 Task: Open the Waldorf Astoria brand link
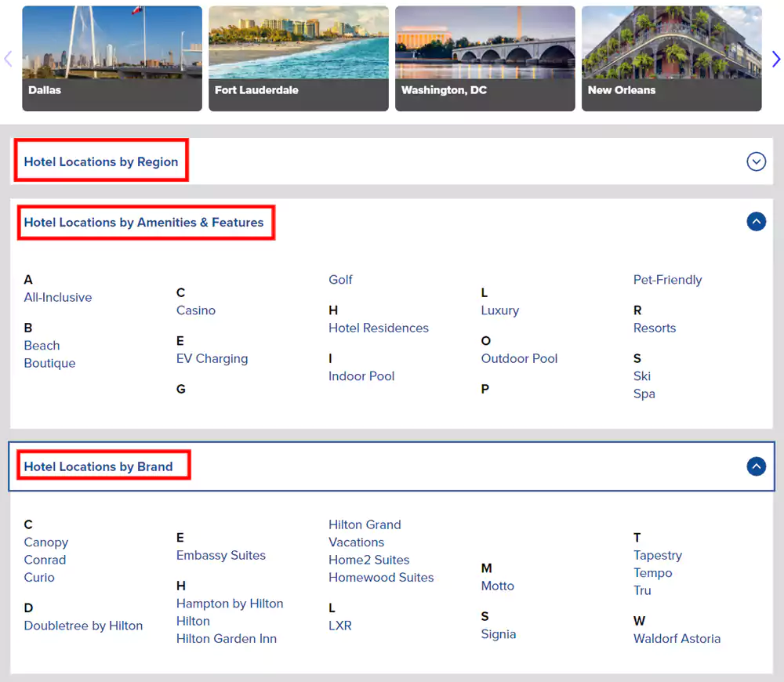coord(677,639)
